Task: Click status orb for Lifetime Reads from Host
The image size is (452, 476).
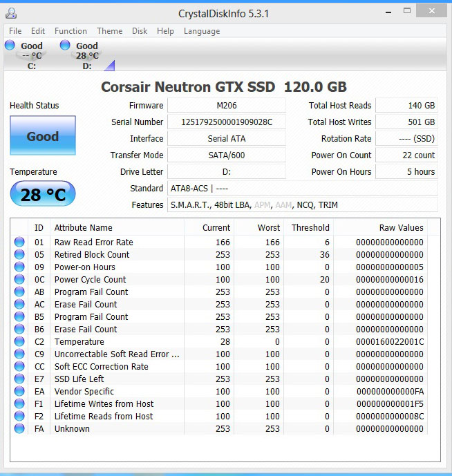Action: coord(19,416)
